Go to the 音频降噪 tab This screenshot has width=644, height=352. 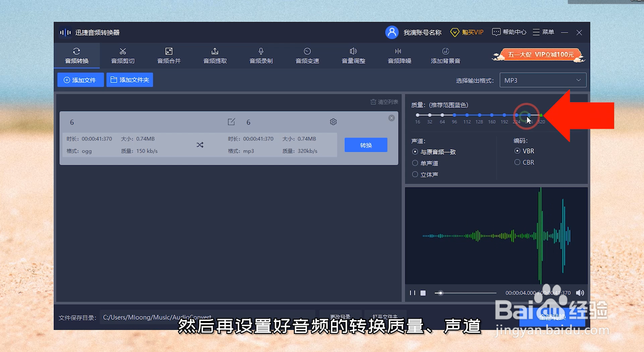coord(399,56)
